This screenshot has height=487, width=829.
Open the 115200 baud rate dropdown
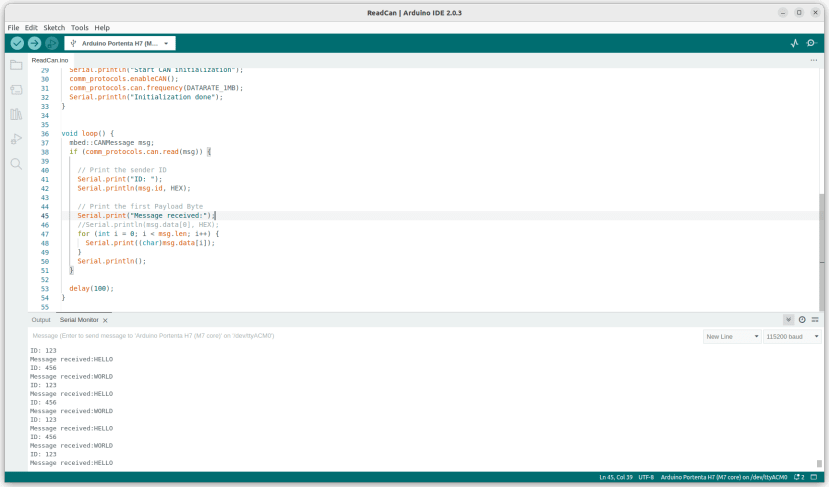tap(792, 336)
